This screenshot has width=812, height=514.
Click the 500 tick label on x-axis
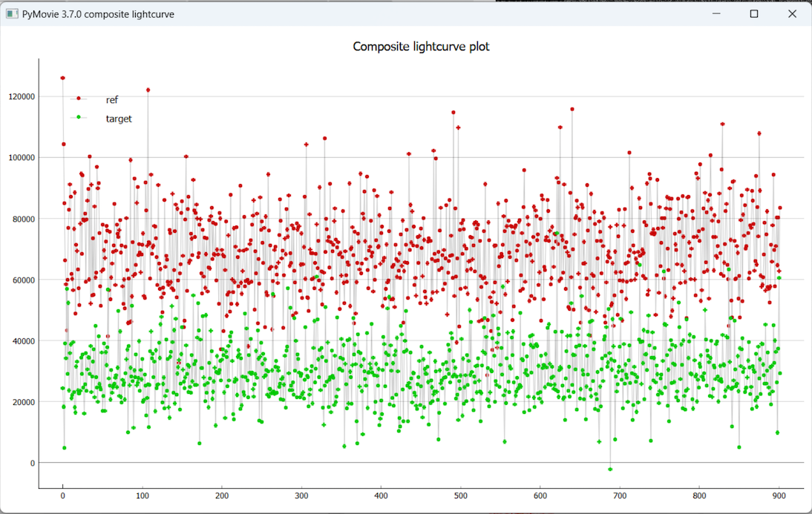pos(460,495)
